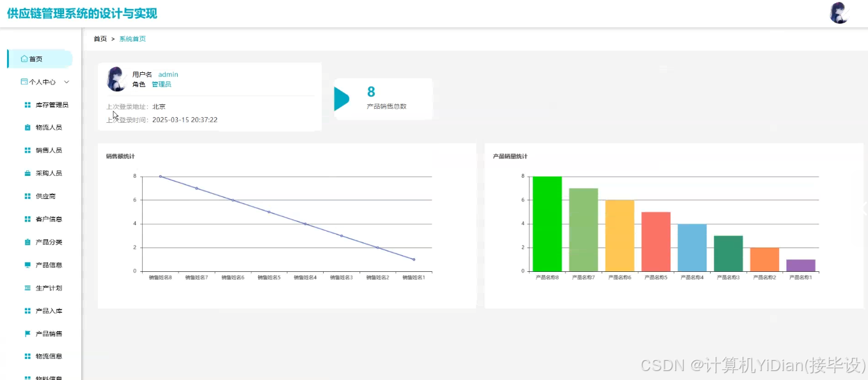
Task: Click the 销售人员 grid icon
Action: (28, 150)
